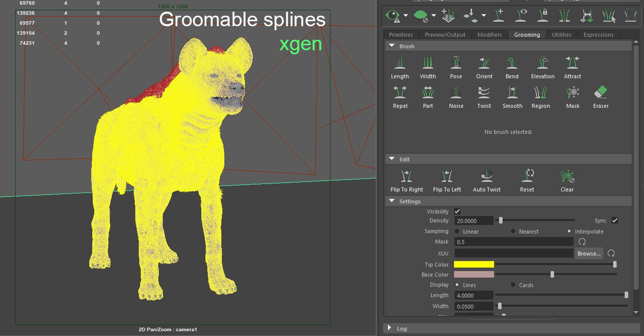This screenshot has width=644, height=336.
Task: Activate the Mask brush
Action: (573, 97)
